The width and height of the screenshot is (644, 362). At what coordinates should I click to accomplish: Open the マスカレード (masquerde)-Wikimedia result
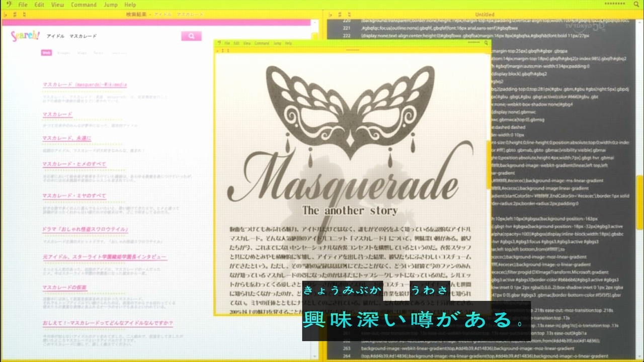click(x=85, y=84)
